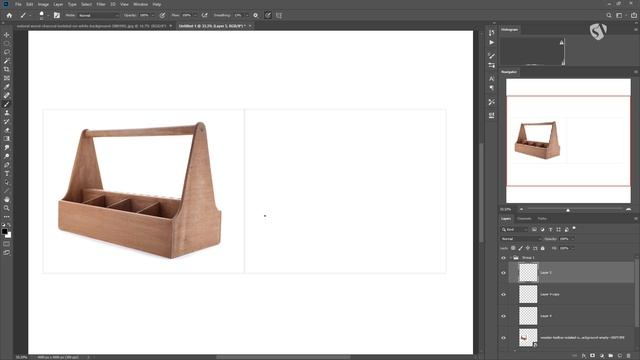Open the File menu
Viewport: 640px width, 360px height.
[x=18, y=4]
